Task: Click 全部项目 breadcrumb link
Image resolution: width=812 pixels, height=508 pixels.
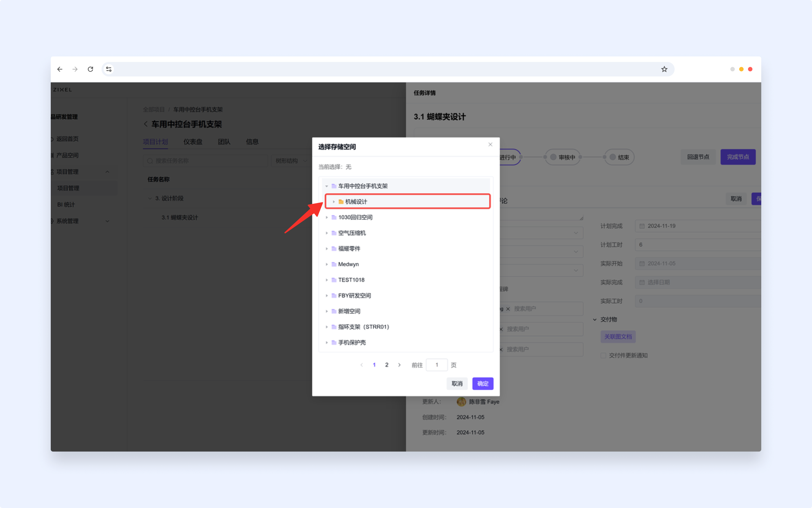Action: click(154, 110)
